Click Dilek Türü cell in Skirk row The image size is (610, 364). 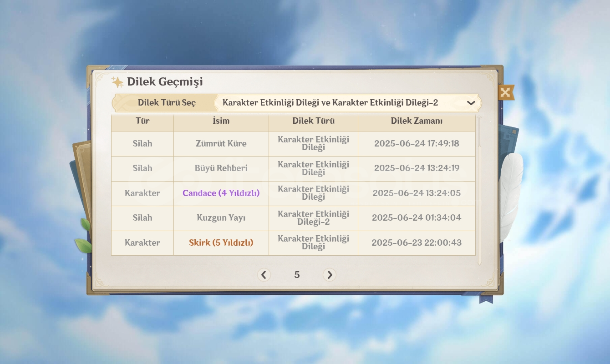click(313, 243)
